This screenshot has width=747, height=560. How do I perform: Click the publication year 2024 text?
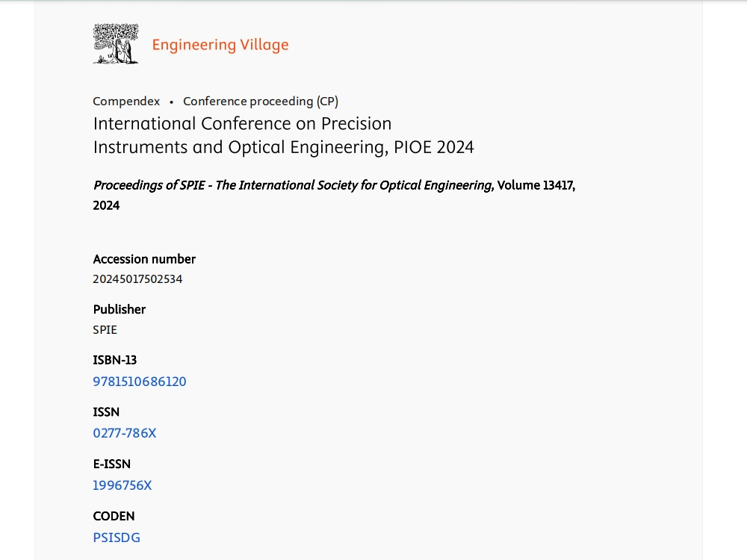tap(106, 206)
